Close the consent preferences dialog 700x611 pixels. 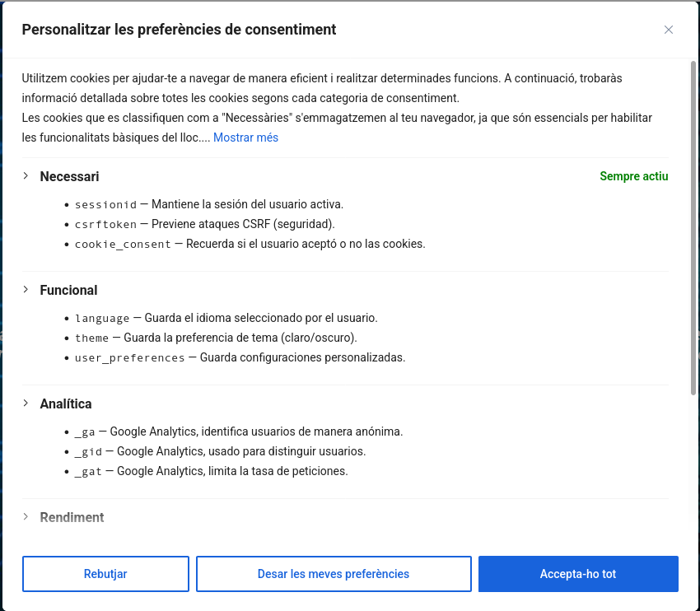[x=669, y=30]
